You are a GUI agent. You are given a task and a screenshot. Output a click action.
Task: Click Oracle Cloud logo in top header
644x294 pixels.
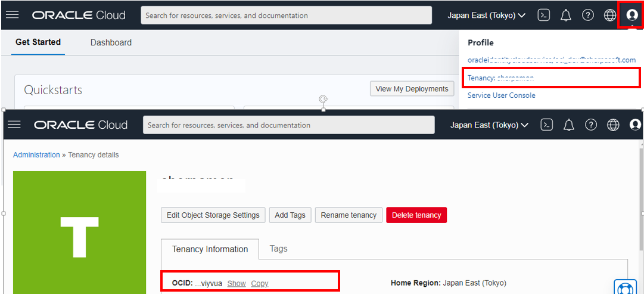point(79,16)
